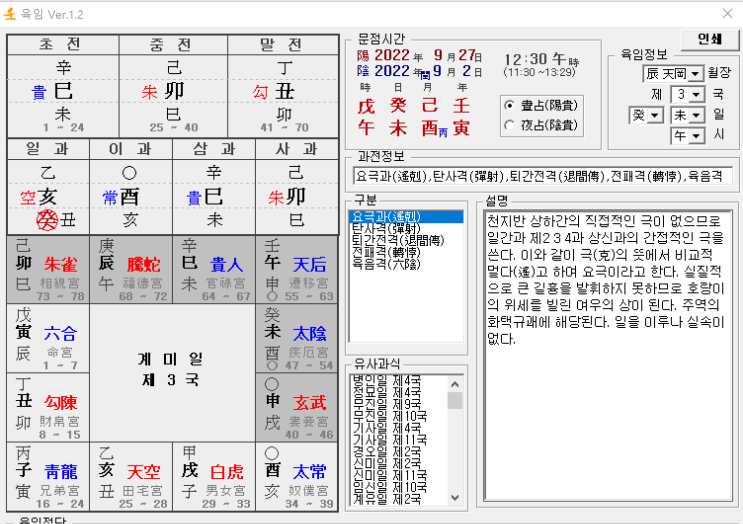This screenshot has height=524, width=743.
Task: Open the 未 day branch dropdown
Action: (696, 115)
